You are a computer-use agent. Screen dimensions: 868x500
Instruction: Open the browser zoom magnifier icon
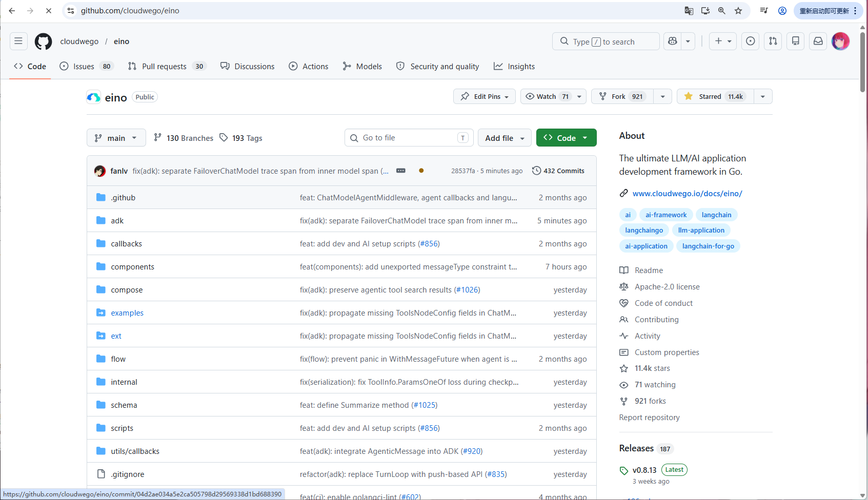click(722, 11)
